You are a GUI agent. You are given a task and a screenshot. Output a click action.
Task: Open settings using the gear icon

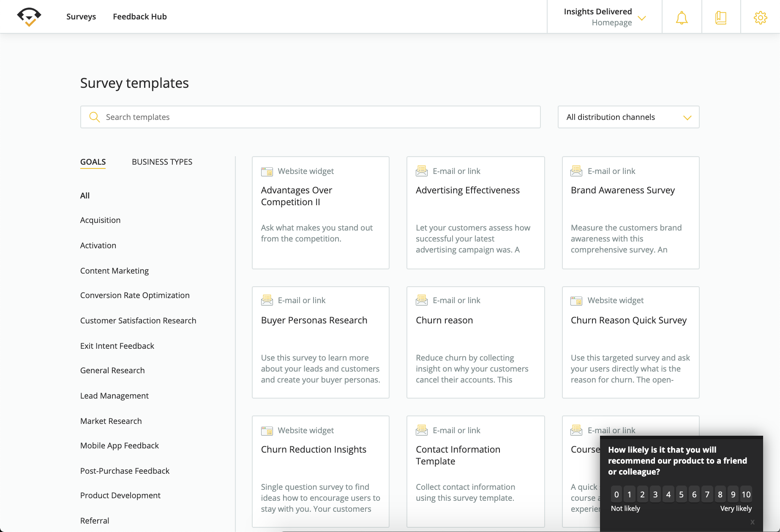click(x=760, y=17)
